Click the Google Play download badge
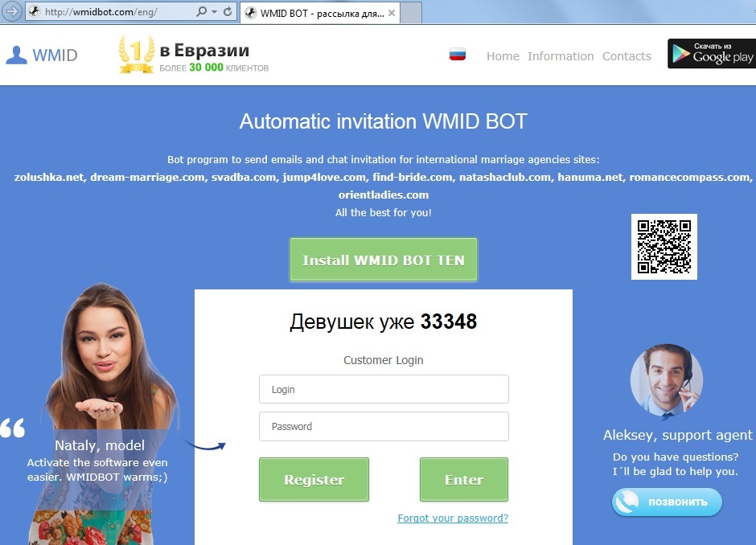This screenshot has height=545, width=756. click(712, 54)
